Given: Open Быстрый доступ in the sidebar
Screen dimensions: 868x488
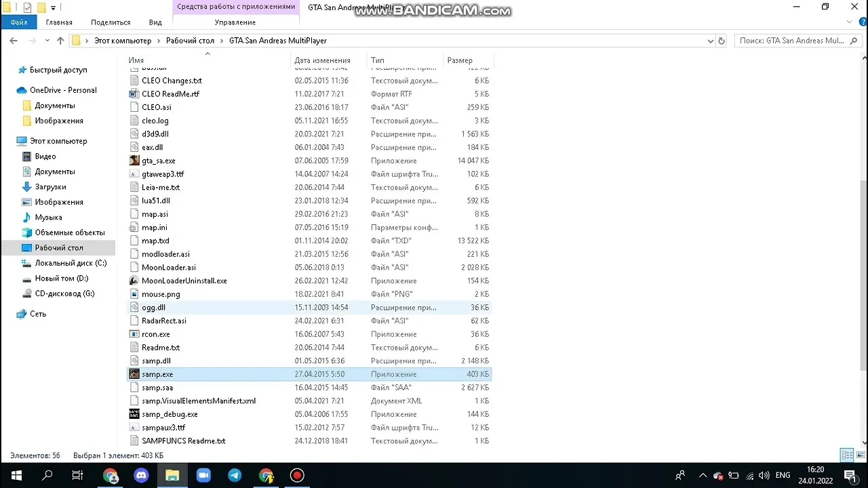Looking at the screenshot, I should click(58, 70).
